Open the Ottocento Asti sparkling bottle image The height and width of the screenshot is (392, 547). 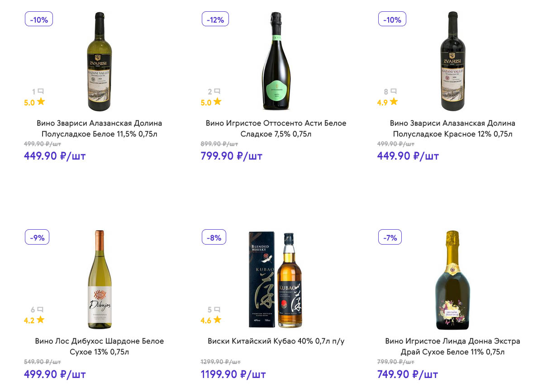[276, 61]
